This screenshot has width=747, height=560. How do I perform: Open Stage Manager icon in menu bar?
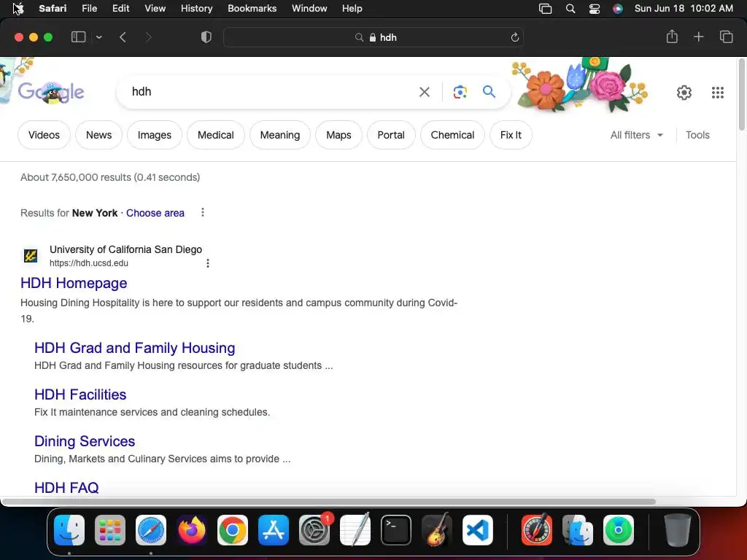pyautogui.click(x=546, y=9)
